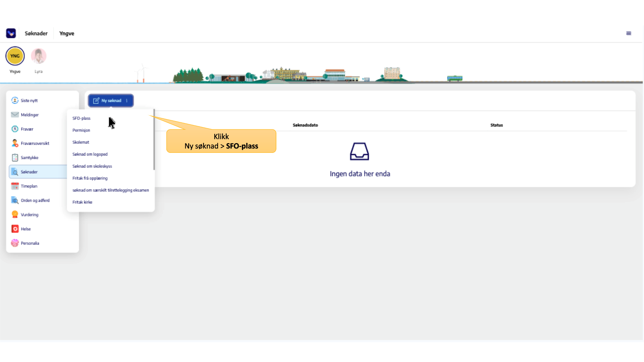This screenshot has width=644, height=362.
Task: Open Fraværsoversikt person icon
Action: [15, 143]
